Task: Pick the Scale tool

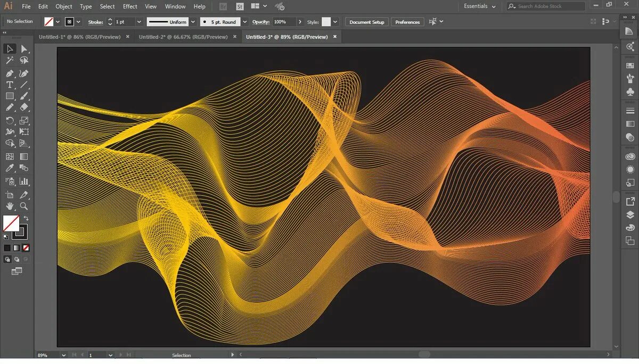Action: [24, 121]
